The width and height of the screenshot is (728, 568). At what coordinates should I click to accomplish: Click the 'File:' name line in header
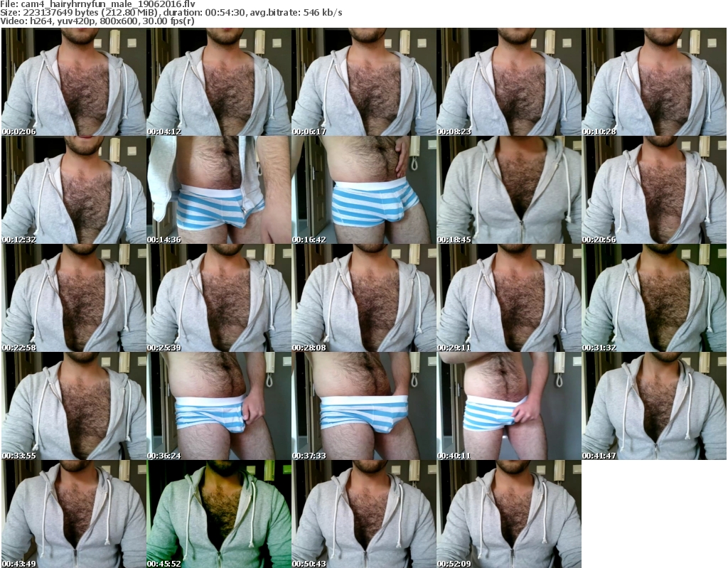click(x=97, y=4)
